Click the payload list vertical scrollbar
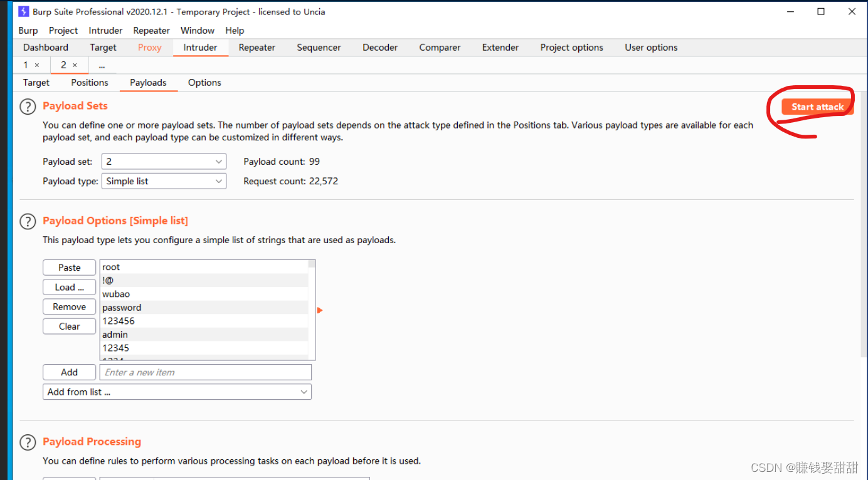868x480 pixels. pyautogui.click(x=312, y=310)
